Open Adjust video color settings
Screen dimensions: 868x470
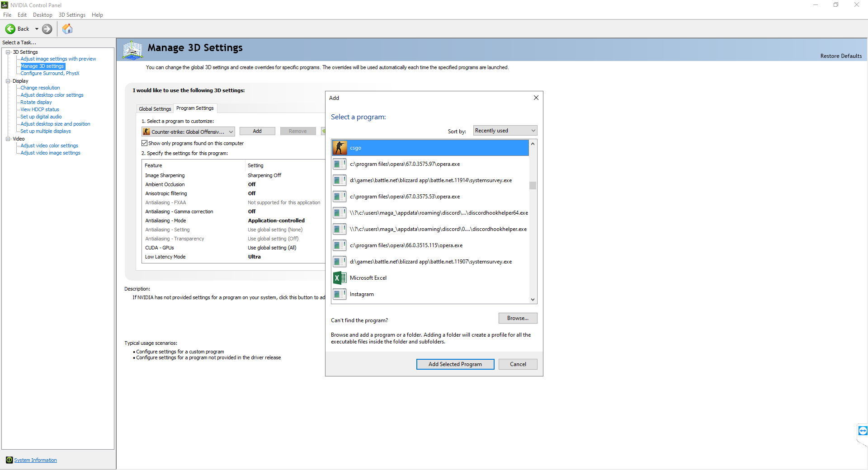pos(49,146)
